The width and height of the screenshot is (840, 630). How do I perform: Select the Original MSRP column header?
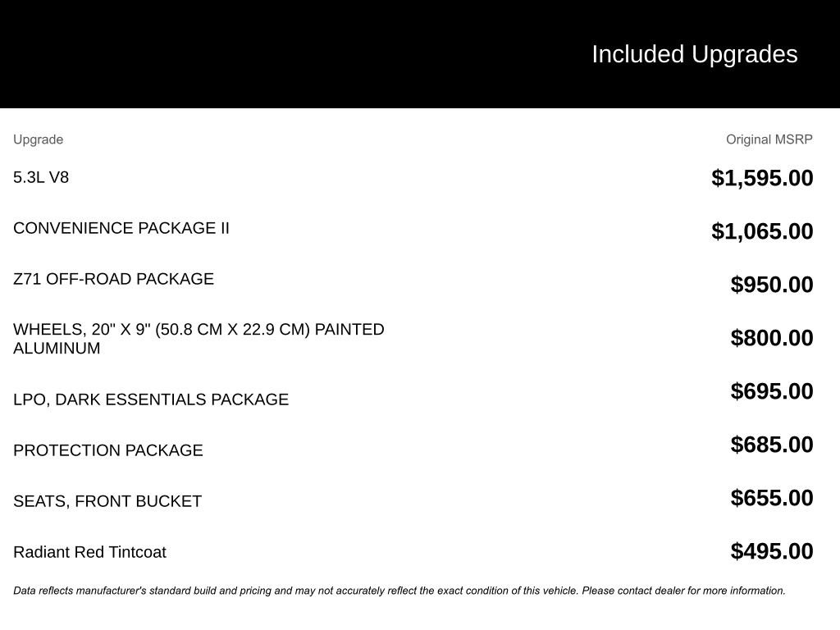[x=769, y=139]
